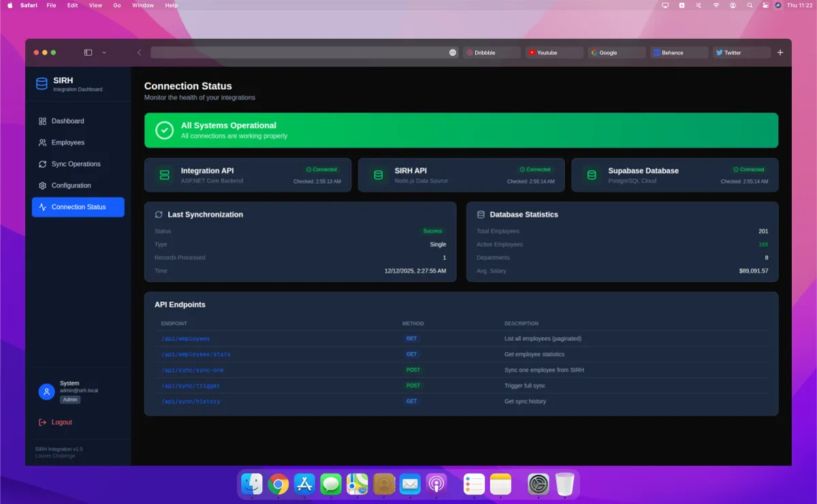This screenshot has width=817, height=504.
Task: Click the All Systems Operational checkmark icon
Action: 164,130
